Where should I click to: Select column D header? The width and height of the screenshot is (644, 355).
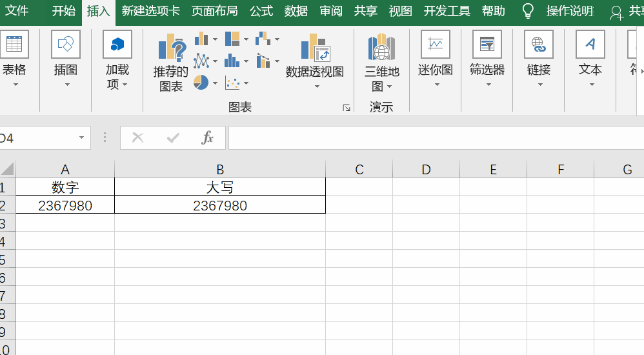[x=426, y=169]
